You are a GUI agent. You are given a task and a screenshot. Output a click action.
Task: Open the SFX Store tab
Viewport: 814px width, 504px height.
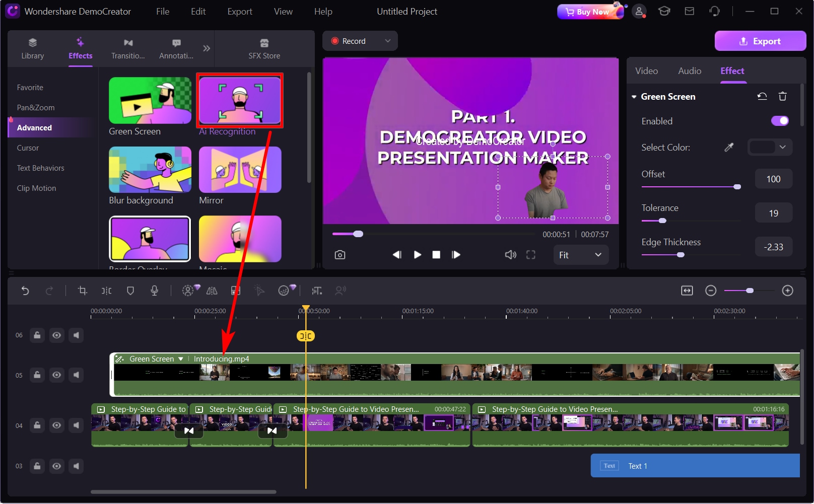click(x=264, y=48)
